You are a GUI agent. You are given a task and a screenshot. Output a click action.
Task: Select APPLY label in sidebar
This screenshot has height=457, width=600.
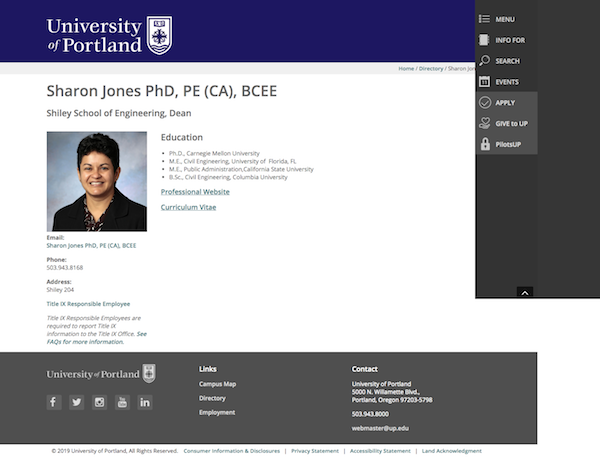[505, 103]
